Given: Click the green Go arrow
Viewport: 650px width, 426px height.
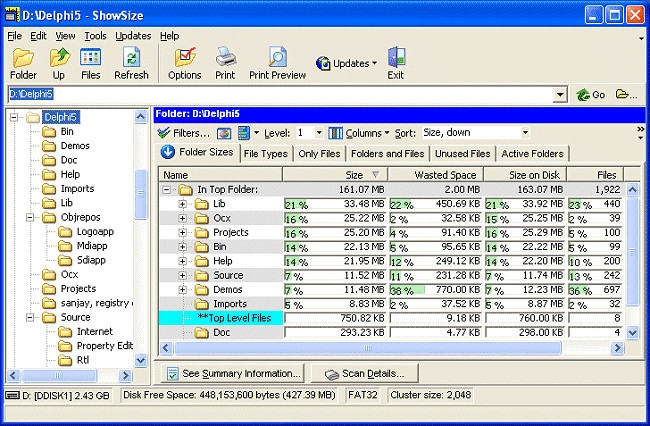Looking at the screenshot, I should click(583, 95).
